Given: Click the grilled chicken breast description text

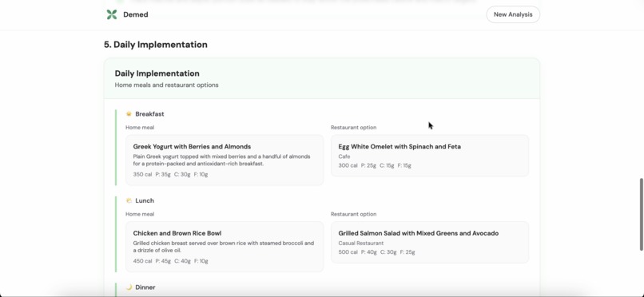Looking at the screenshot, I should [224, 247].
